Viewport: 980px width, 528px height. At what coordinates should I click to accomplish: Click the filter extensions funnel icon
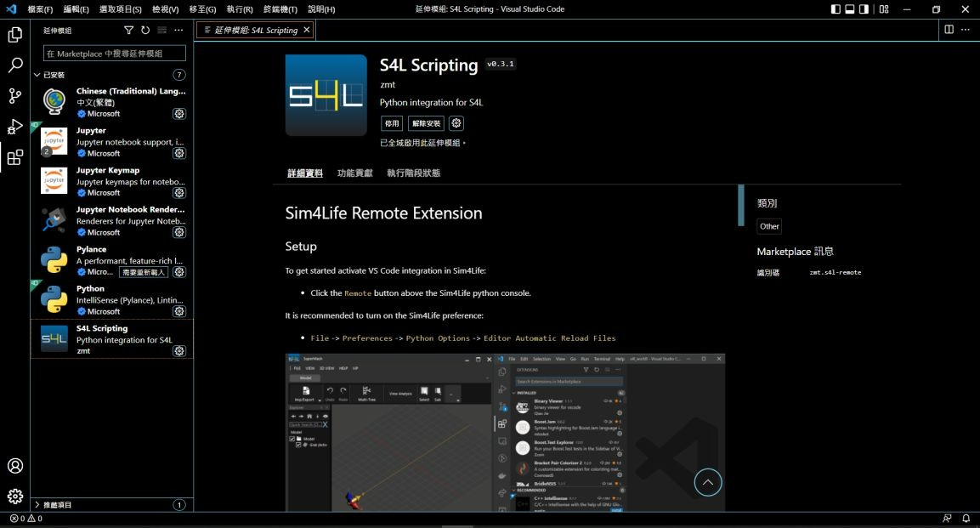pyautogui.click(x=129, y=30)
